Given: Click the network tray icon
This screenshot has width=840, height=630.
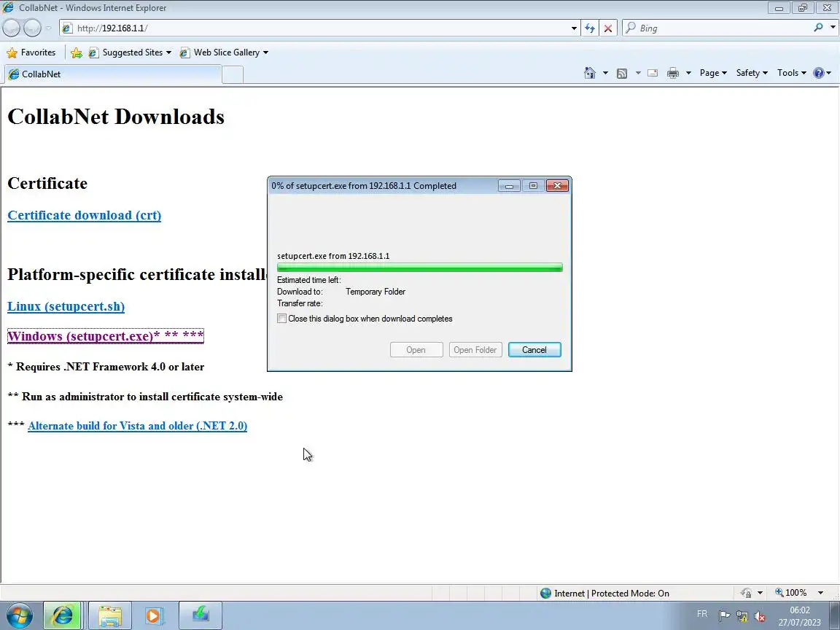Looking at the screenshot, I should pyautogui.click(x=742, y=616).
